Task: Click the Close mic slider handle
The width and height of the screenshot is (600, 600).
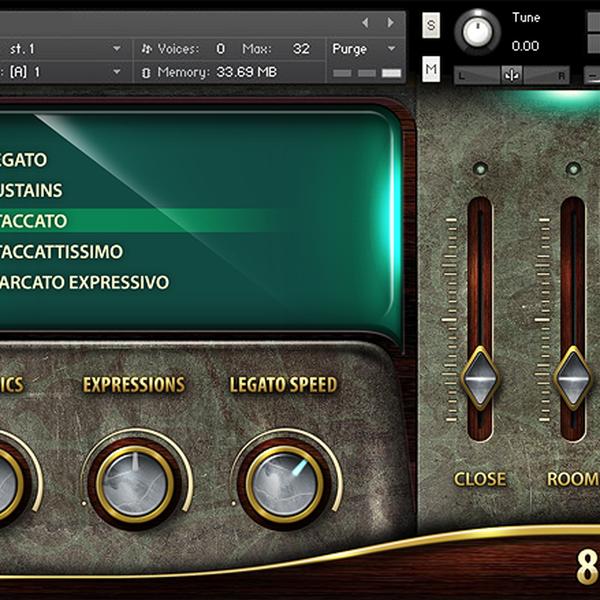Action: pyautogui.click(x=480, y=377)
